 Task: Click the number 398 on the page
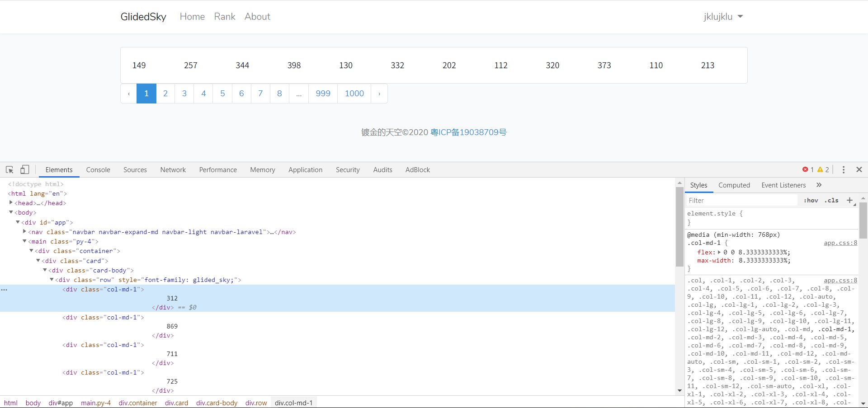pyautogui.click(x=294, y=66)
